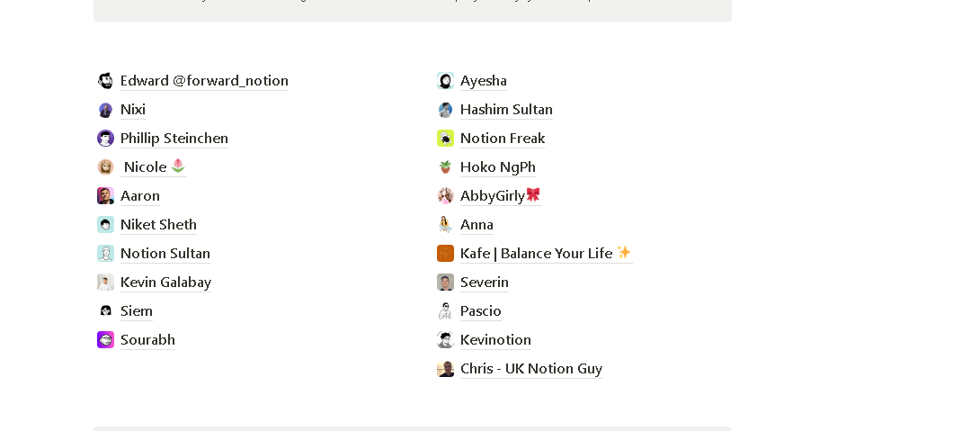The height and width of the screenshot is (431, 980).
Task: Click Sourabh's purple avatar icon
Action: [x=105, y=339]
